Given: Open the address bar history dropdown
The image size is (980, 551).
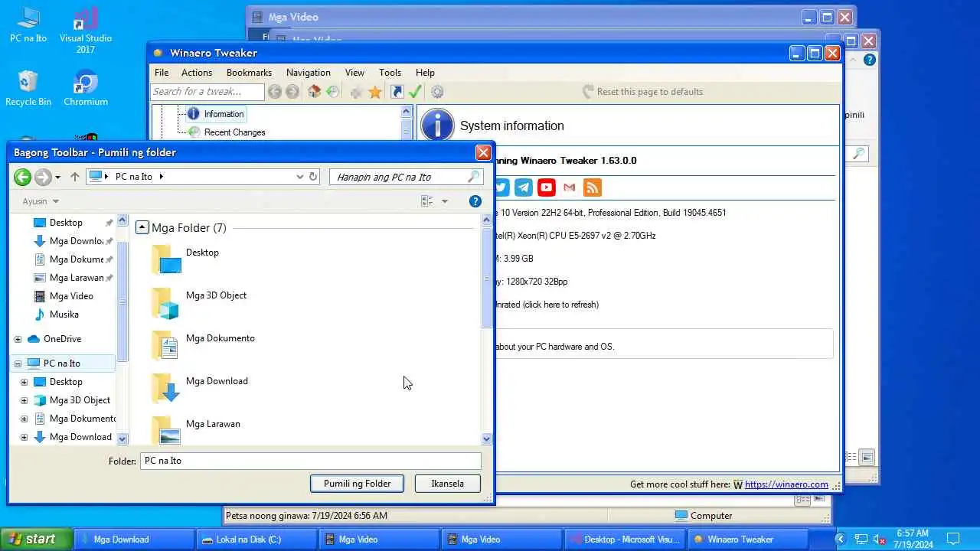Looking at the screenshot, I should [299, 177].
